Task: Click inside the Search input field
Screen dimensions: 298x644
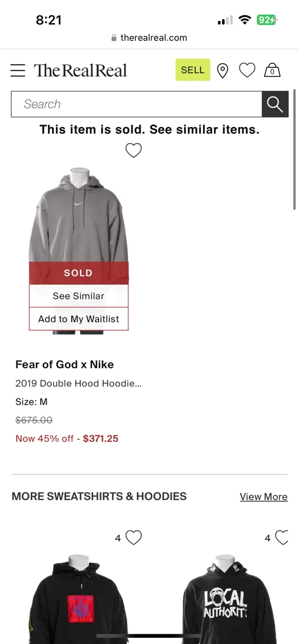Action: 134,104
